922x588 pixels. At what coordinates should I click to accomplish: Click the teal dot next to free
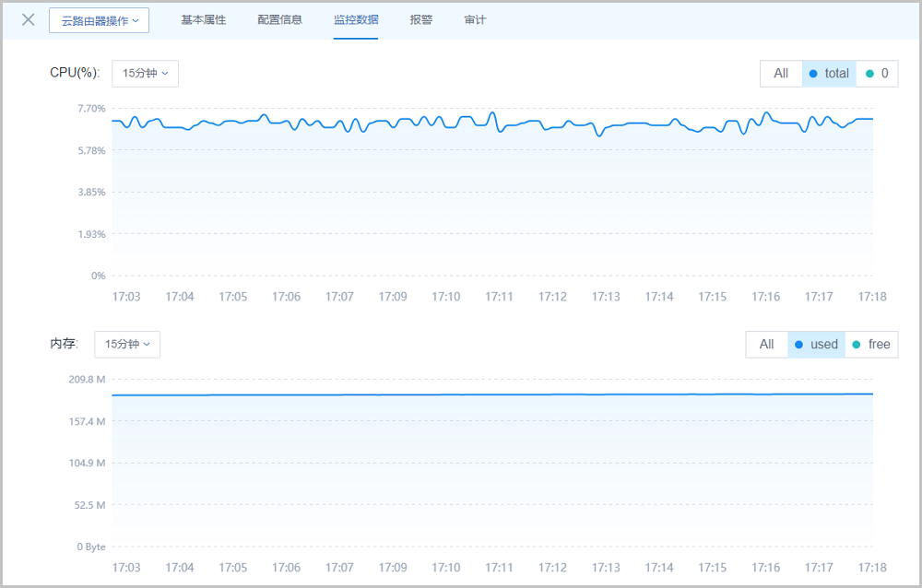tap(857, 345)
